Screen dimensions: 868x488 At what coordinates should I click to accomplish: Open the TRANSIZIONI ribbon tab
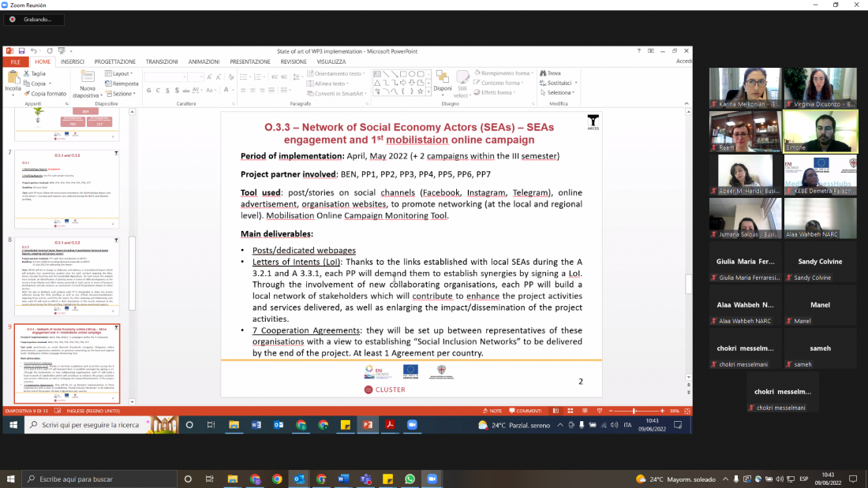pos(162,61)
